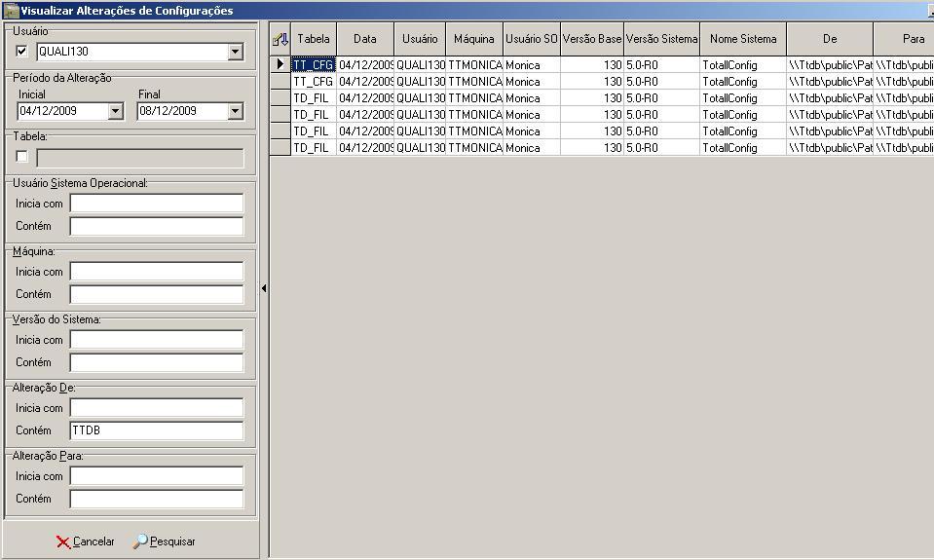Click TotallConfig in the first row
The width and height of the screenshot is (934, 560).
coord(743,64)
